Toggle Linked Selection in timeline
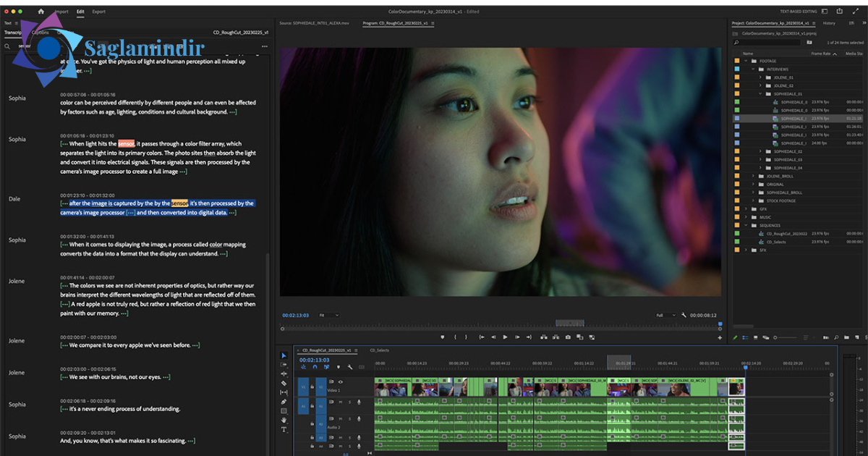 [326, 367]
